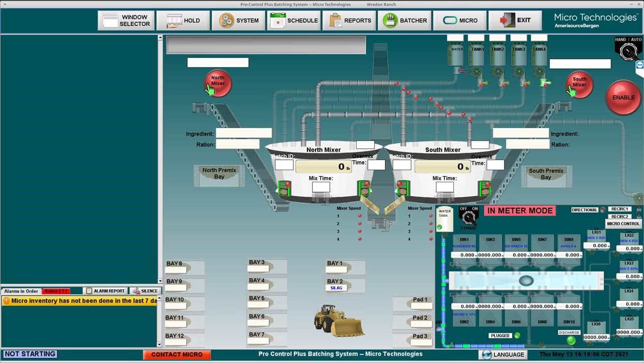Select BAY 2 with SILAG
This screenshot has width=644, height=363.
point(345,285)
